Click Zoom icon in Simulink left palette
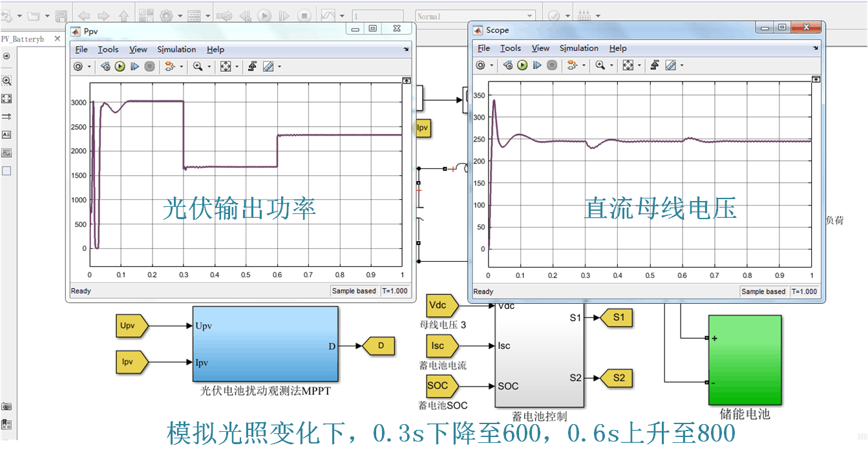Viewport: 868px width, 459px height. coord(6,81)
